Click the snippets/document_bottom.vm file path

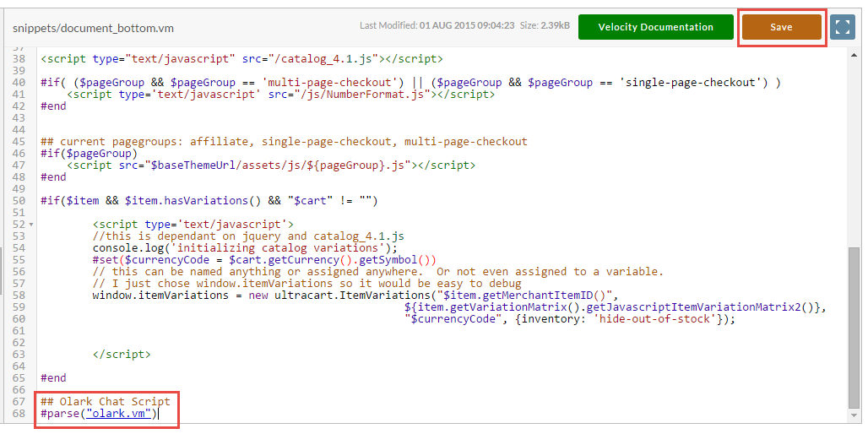[x=93, y=28]
